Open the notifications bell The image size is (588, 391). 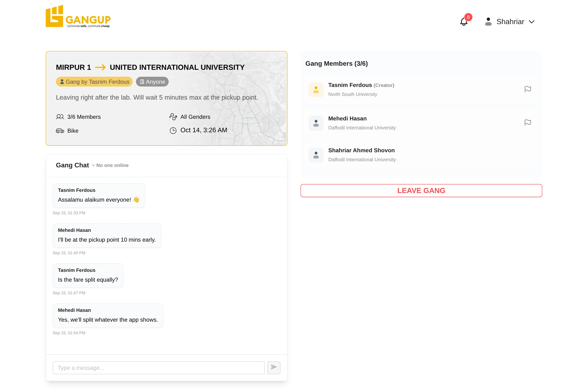click(463, 22)
